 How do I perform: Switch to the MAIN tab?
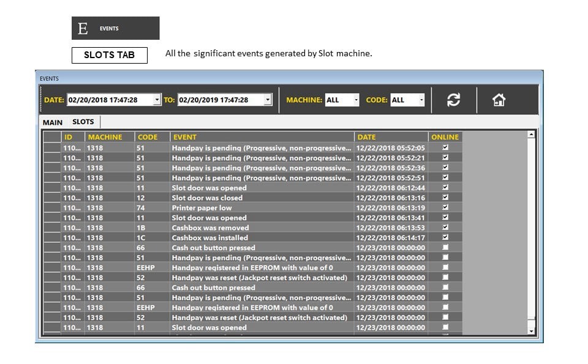pos(53,122)
